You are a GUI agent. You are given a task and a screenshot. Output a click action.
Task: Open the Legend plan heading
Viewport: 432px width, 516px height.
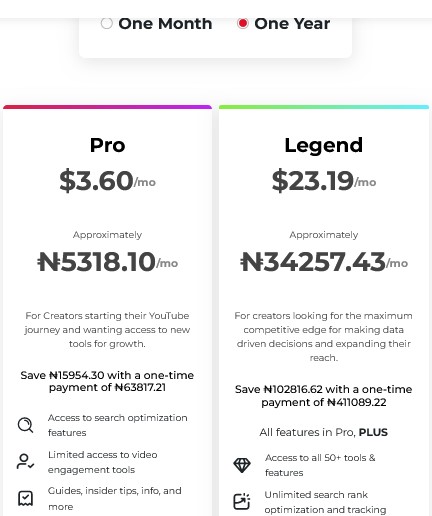pyautogui.click(x=324, y=145)
